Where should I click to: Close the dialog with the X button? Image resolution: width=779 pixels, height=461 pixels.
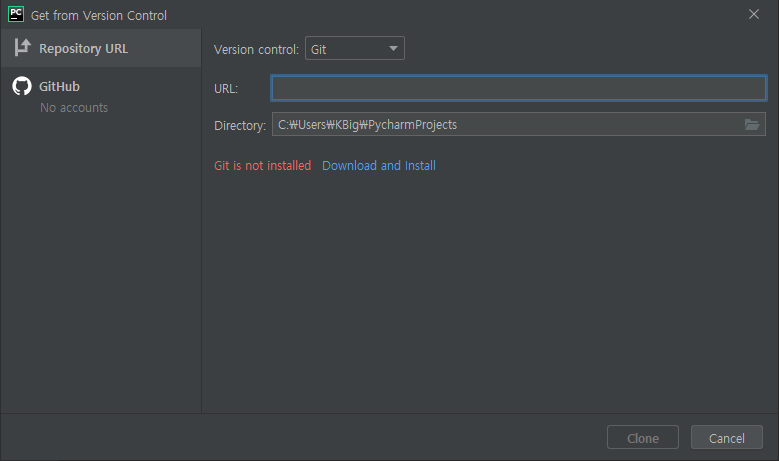tap(754, 14)
